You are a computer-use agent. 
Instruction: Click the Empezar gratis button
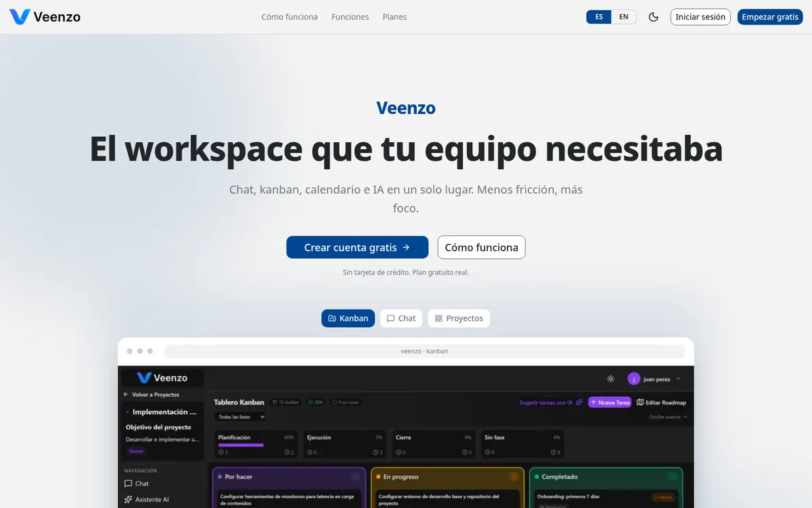(770, 17)
